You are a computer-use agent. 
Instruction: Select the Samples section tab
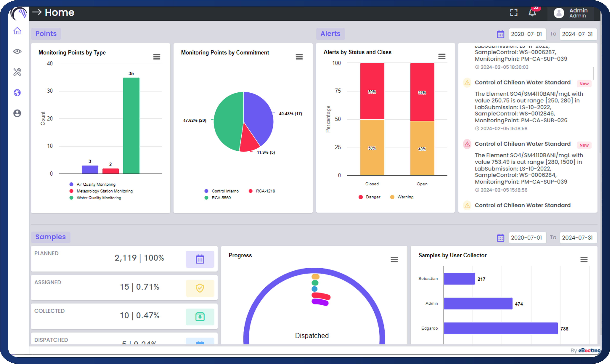50,237
